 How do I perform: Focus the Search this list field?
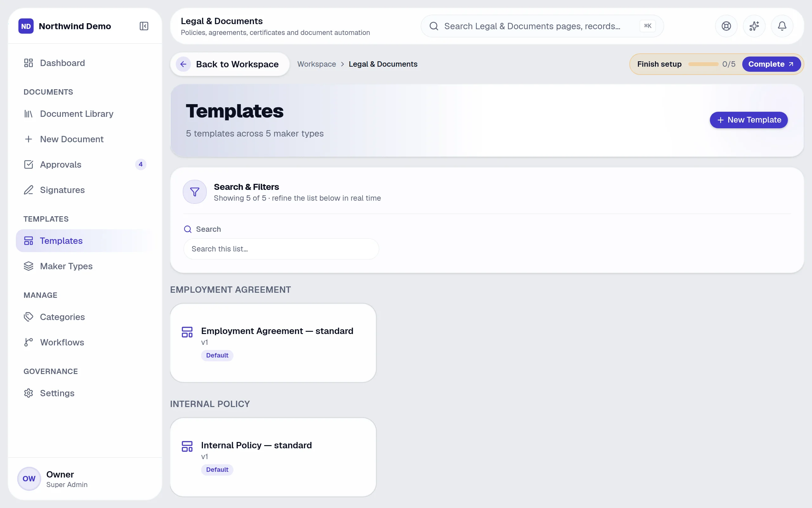(x=281, y=249)
